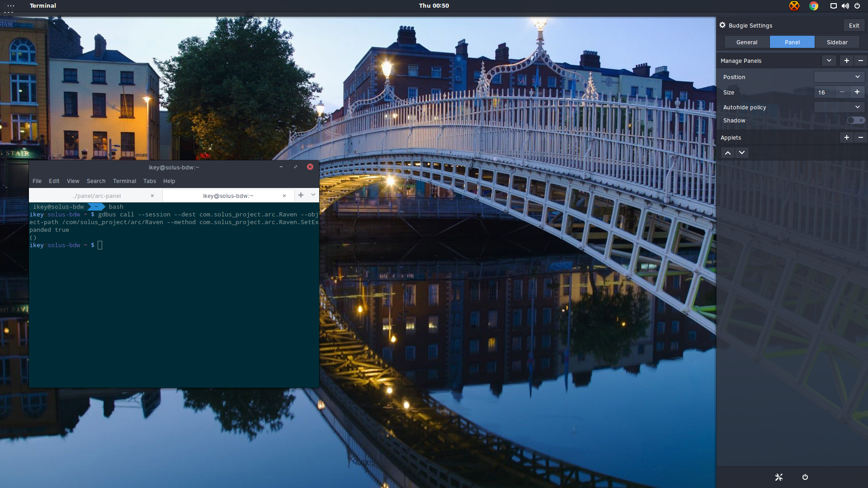Click the Thu 00:50 clock
868x488 pixels.
coord(434,6)
